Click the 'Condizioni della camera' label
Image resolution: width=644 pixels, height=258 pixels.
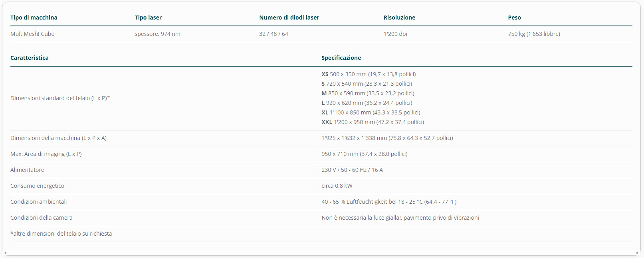pyautogui.click(x=41, y=218)
